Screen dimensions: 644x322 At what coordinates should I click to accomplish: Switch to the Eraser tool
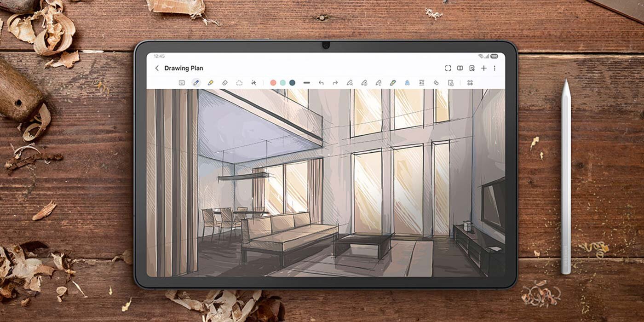coord(224,83)
